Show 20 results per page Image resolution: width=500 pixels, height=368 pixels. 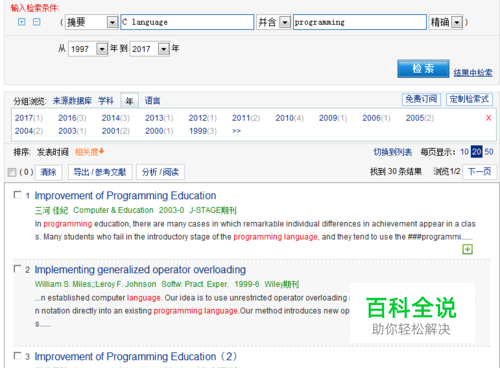click(476, 152)
